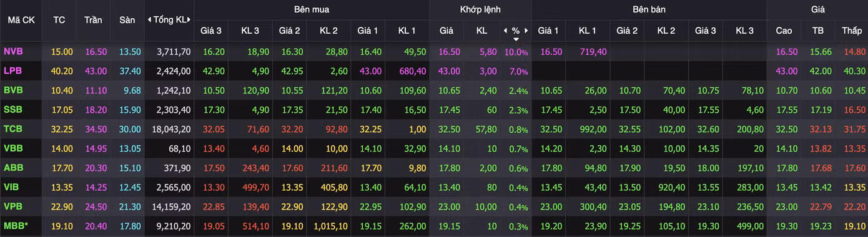The width and height of the screenshot is (868, 237).
Task: Click the Thấp column header
Action: 851,30
